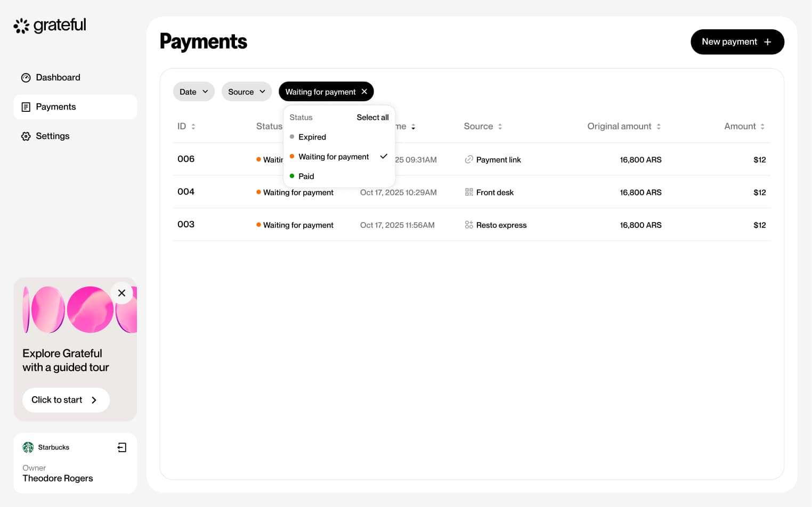Image resolution: width=812 pixels, height=507 pixels.
Task: Toggle the Paid status option
Action: (x=306, y=176)
